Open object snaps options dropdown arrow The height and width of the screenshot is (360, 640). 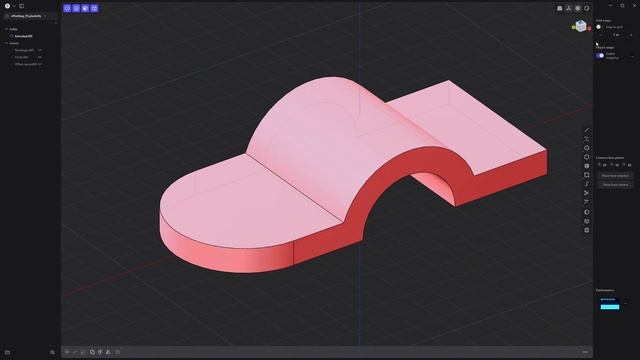tap(632, 56)
